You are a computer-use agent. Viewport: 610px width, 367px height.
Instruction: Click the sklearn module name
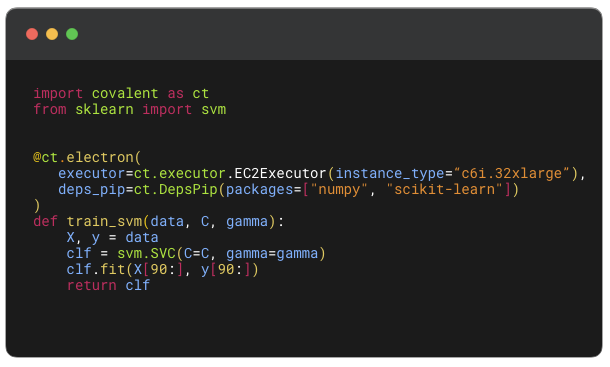tap(104, 109)
